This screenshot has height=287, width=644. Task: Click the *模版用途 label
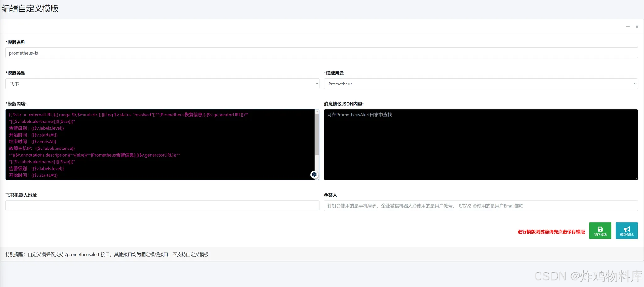click(x=334, y=73)
